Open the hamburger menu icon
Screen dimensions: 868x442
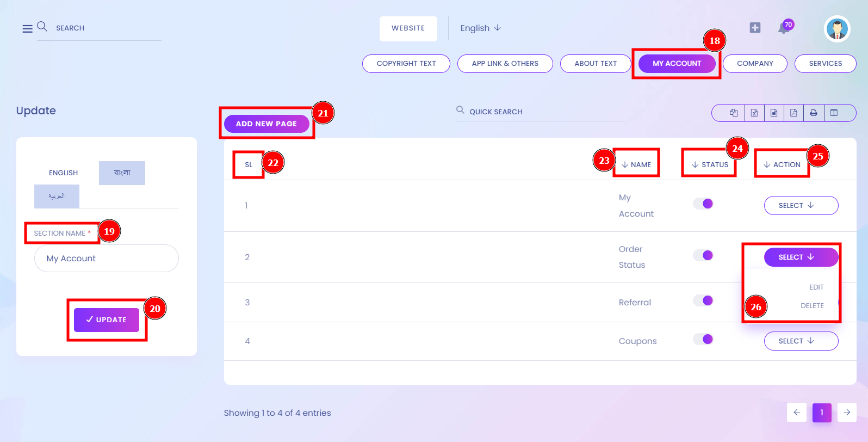coord(27,28)
